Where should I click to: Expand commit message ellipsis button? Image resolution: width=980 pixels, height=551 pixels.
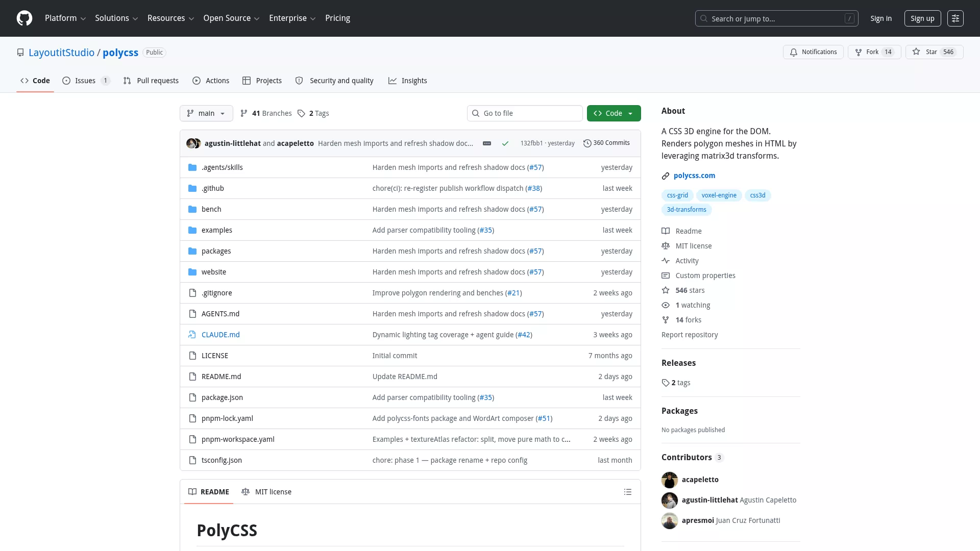[487, 143]
